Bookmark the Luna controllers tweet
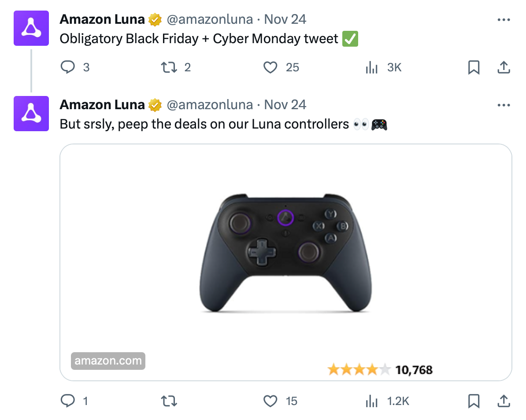This screenshot has height=420, width=526. [474, 401]
